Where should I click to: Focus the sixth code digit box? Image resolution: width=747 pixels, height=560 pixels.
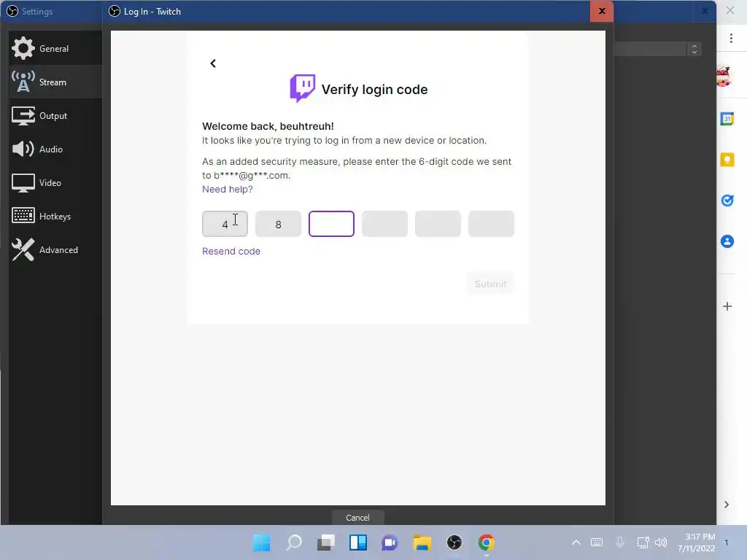pos(491,224)
